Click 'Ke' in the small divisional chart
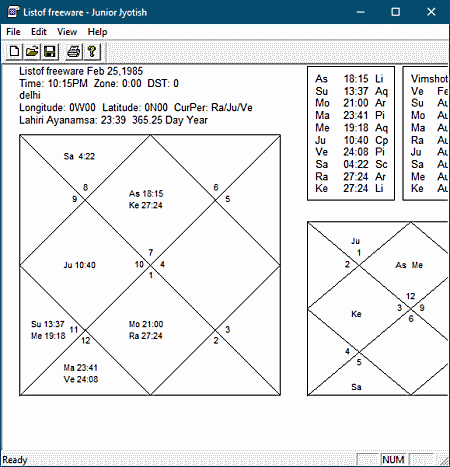Screen dimensions: 450x467 tap(356, 314)
